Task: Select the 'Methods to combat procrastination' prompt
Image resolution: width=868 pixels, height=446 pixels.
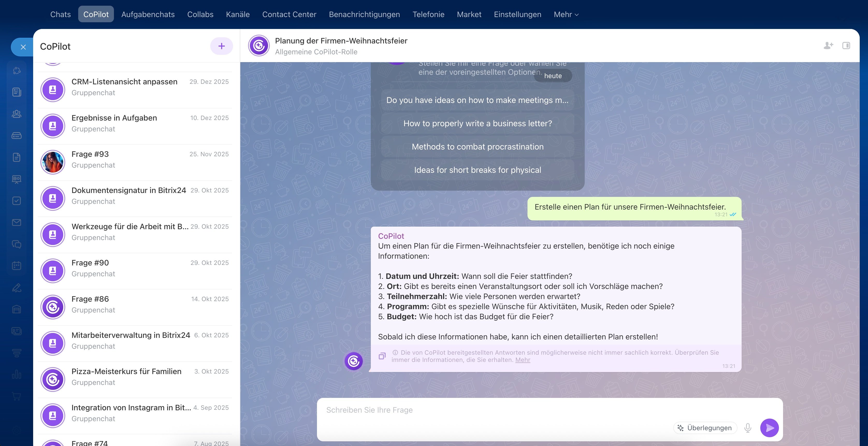Action: [x=477, y=147]
